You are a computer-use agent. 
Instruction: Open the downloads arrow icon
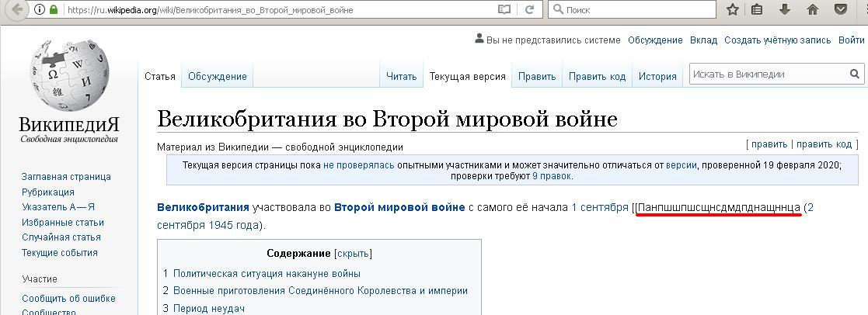[x=785, y=10]
